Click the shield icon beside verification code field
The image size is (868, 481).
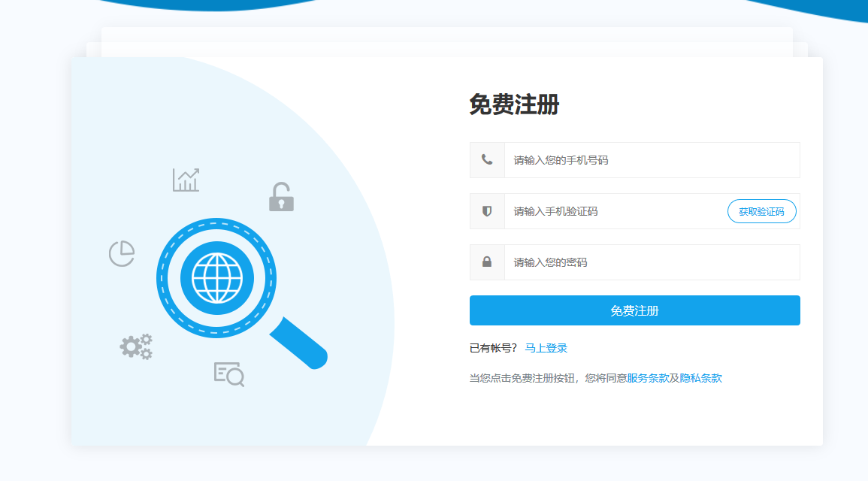pyautogui.click(x=487, y=211)
